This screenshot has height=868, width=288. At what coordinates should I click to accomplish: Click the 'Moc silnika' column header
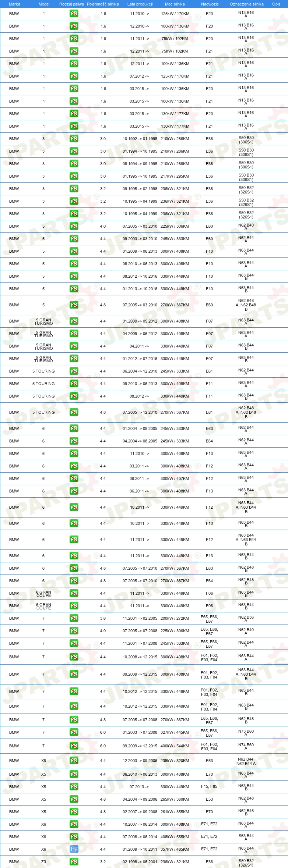175,4
